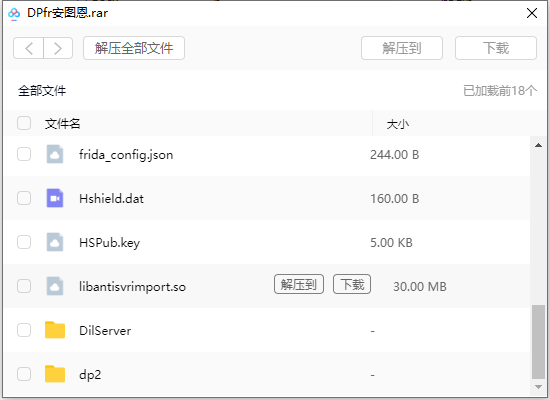The width and height of the screenshot is (550, 400).
Task: Open the dp2 folder icon
Action: coord(55,374)
